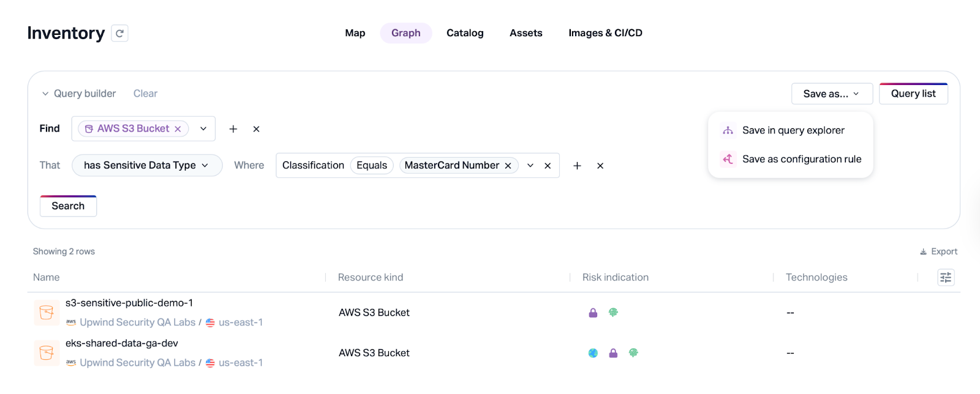980x394 pixels.
Task: Click us-east-1 region for eks-shared-data-ga-dev
Action: click(x=241, y=363)
